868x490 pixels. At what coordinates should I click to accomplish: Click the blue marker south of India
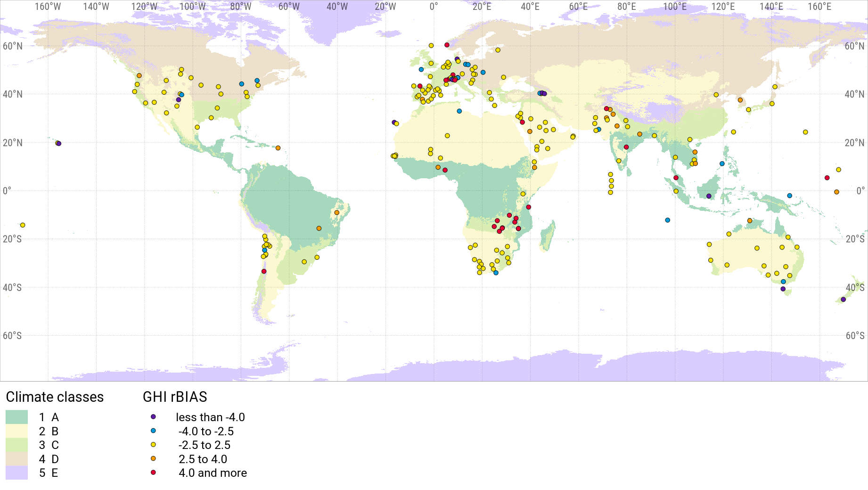coord(667,219)
